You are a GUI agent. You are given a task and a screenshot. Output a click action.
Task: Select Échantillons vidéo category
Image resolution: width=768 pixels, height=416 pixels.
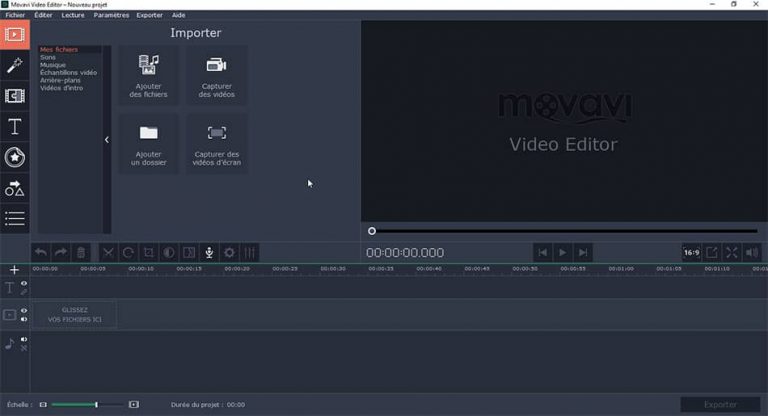point(69,73)
